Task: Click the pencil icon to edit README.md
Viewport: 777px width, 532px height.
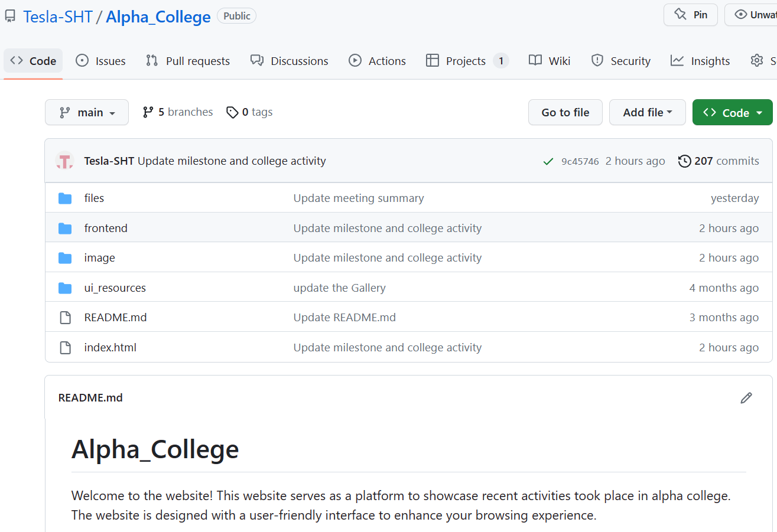Action: coord(746,398)
